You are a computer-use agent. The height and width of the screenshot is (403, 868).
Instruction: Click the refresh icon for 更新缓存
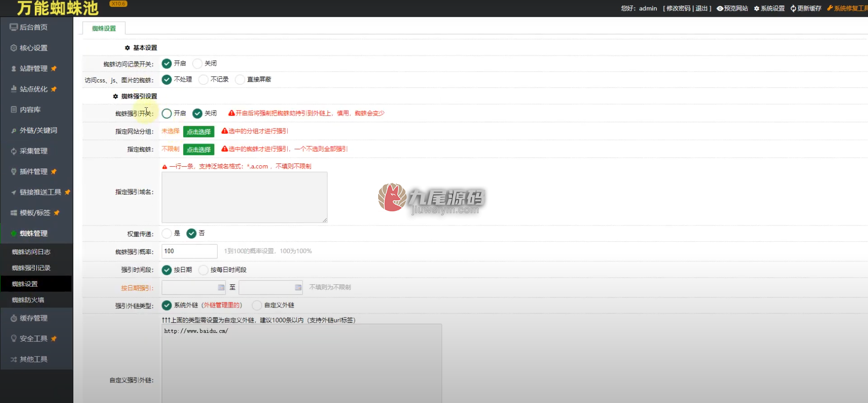pyautogui.click(x=793, y=9)
